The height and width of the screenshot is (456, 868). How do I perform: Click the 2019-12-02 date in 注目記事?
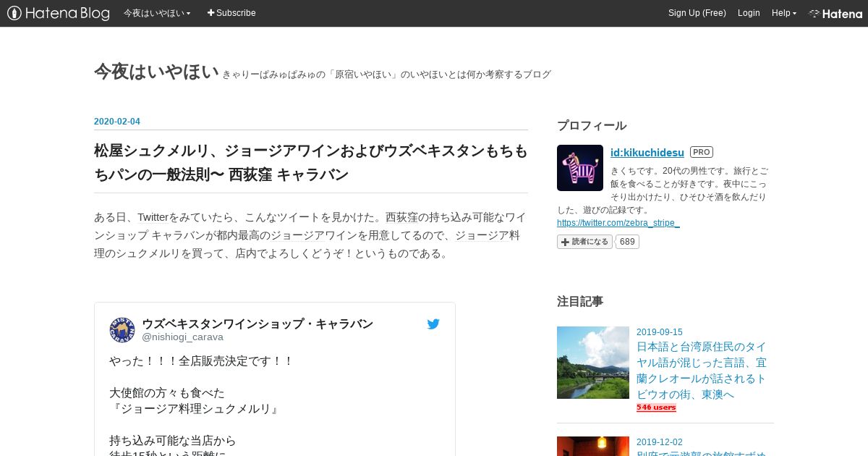pyautogui.click(x=660, y=442)
